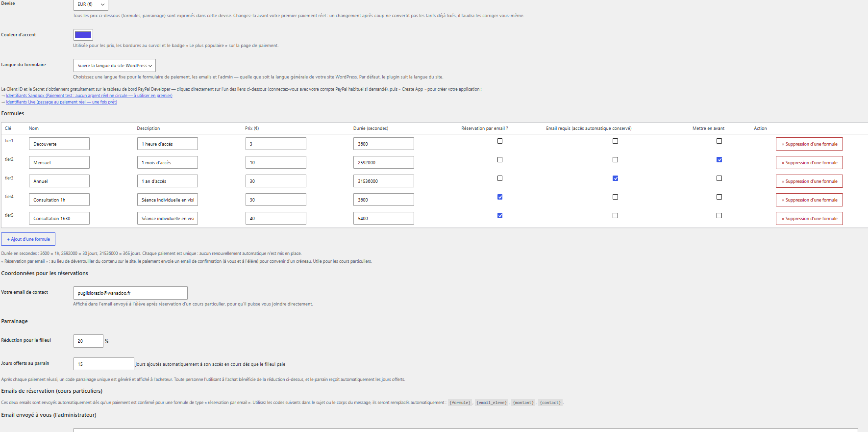Remove the Consultation 1h30 formula
Screen dimensions: 868x432
tap(809, 219)
